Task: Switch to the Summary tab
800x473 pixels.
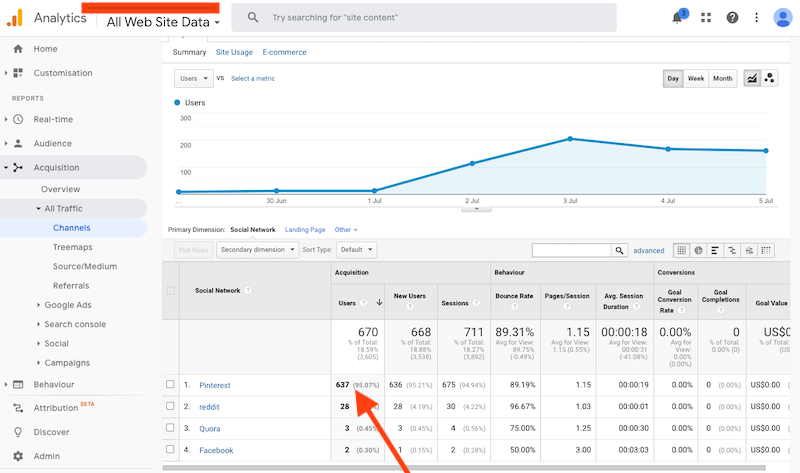Action: 189,52
